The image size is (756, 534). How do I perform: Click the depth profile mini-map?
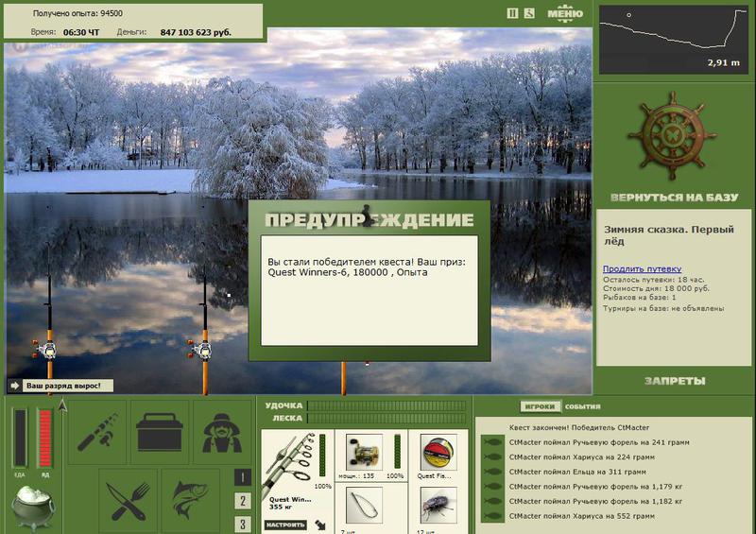[673, 40]
